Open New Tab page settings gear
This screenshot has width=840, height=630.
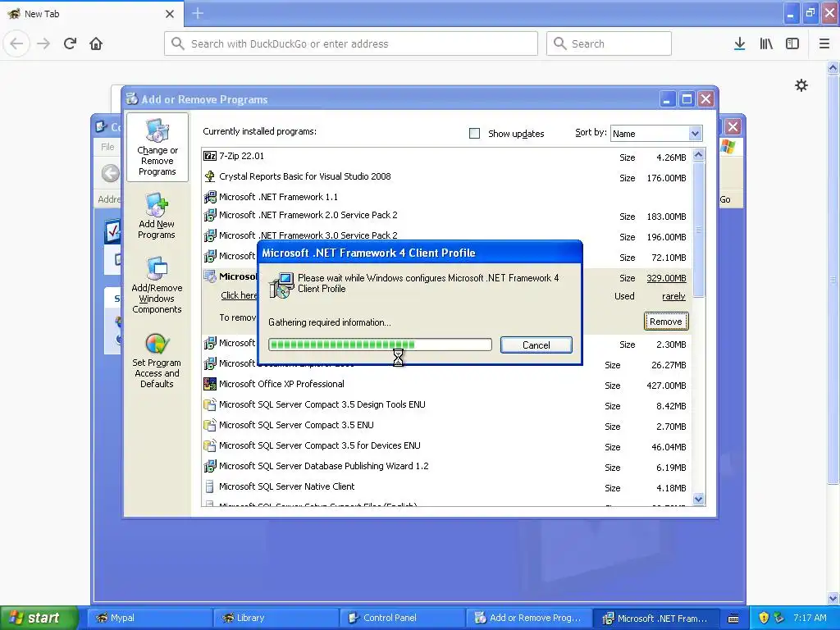801,85
